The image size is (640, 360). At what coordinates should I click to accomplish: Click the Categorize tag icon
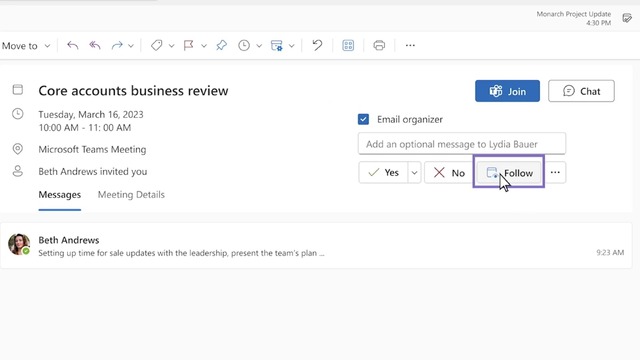coord(156,45)
